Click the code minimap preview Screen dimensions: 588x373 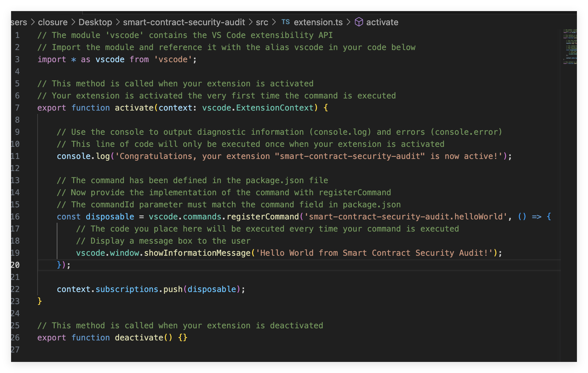(x=570, y=47)
